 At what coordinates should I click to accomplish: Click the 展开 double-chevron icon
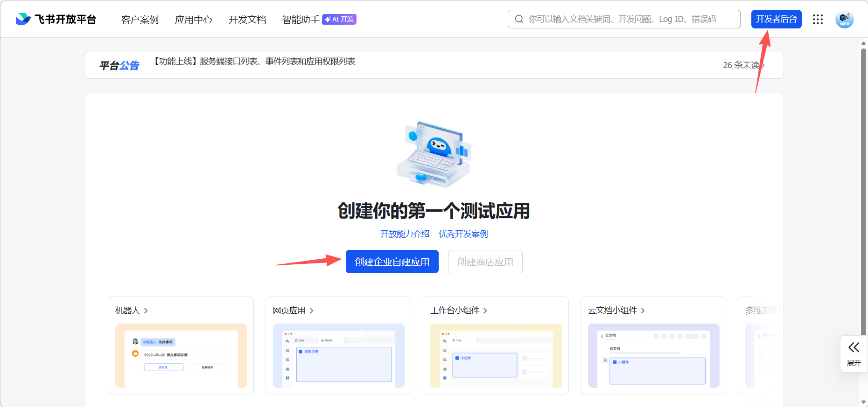click(854, 347)
